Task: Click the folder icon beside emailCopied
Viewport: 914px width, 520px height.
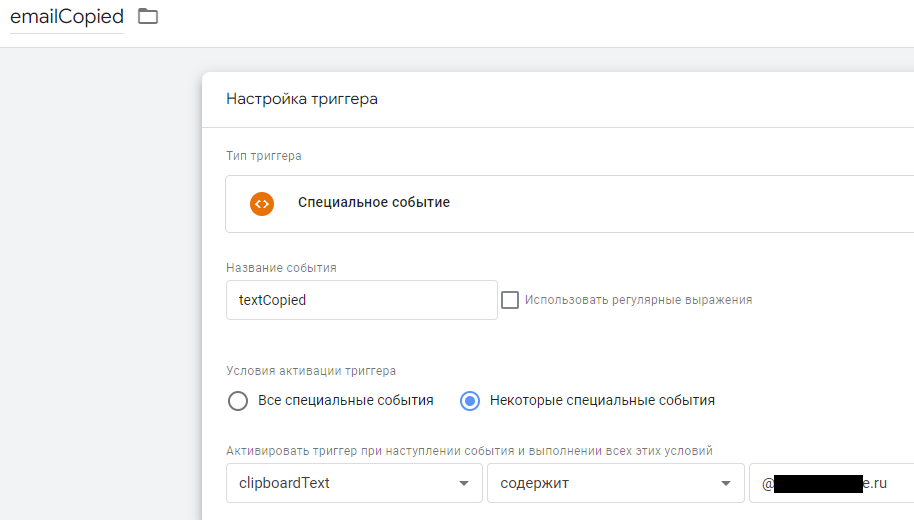Action: (x=148, y=16)
